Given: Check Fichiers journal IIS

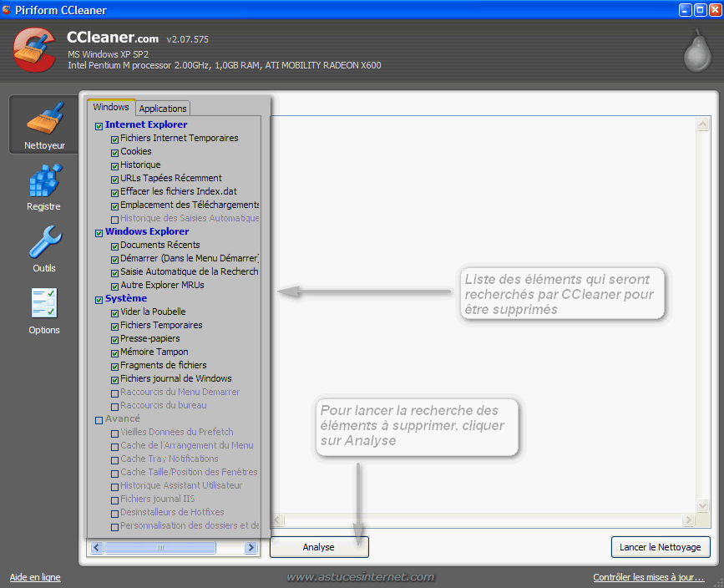Looking at the screenshot, I should click(x=114, y=501).
